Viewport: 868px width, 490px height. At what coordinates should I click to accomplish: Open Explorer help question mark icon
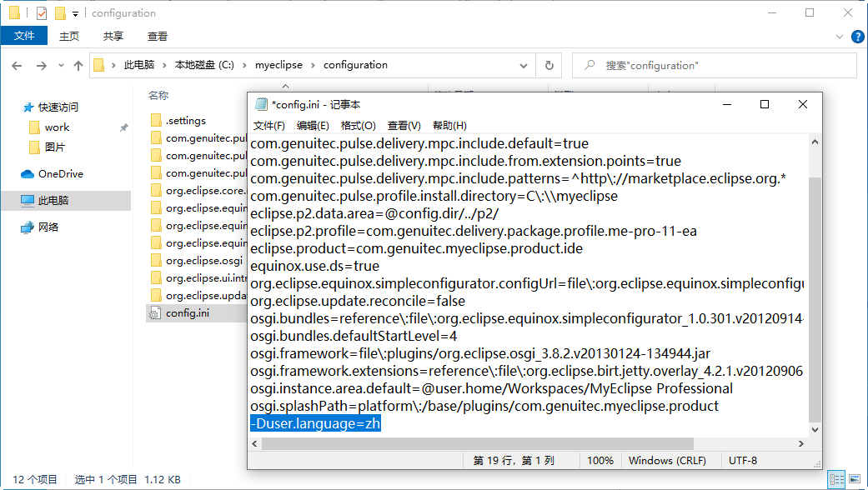click(857, 37)
